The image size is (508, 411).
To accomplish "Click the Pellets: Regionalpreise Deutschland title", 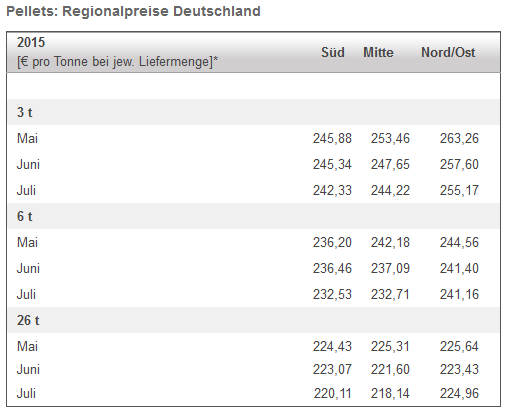I will [133, 11].
